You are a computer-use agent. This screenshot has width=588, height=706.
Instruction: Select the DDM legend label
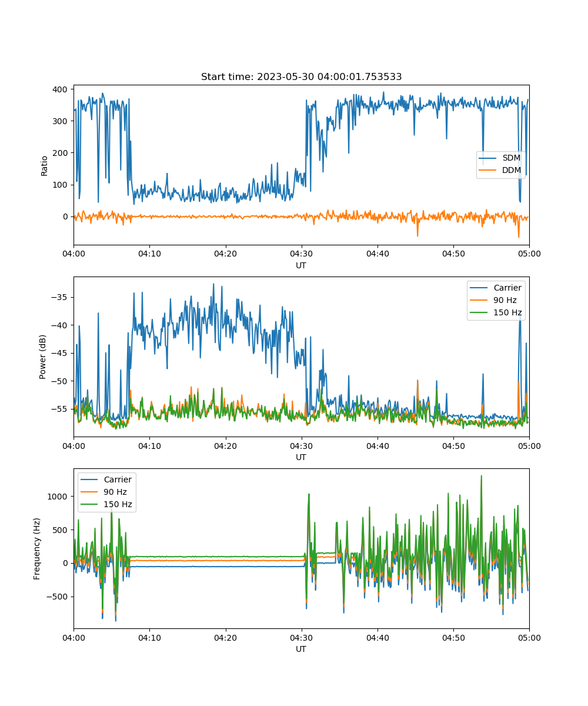(x=512, y=171)
